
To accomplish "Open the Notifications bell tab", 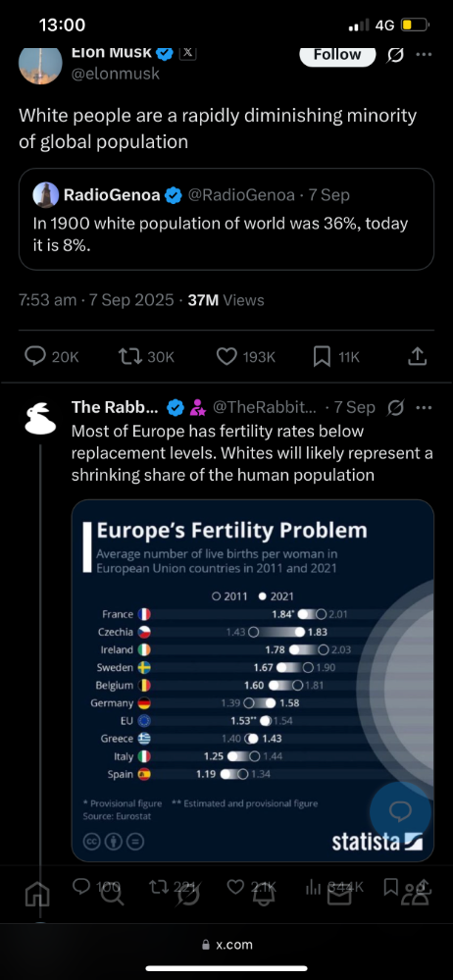I will tap(265, 896).
